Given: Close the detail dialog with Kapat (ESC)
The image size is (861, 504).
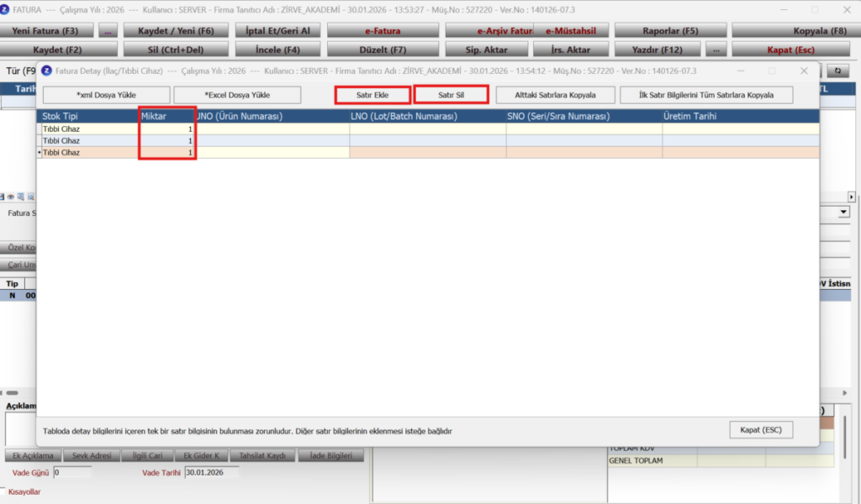Looking at the screenshot, I should pos(760,430).
